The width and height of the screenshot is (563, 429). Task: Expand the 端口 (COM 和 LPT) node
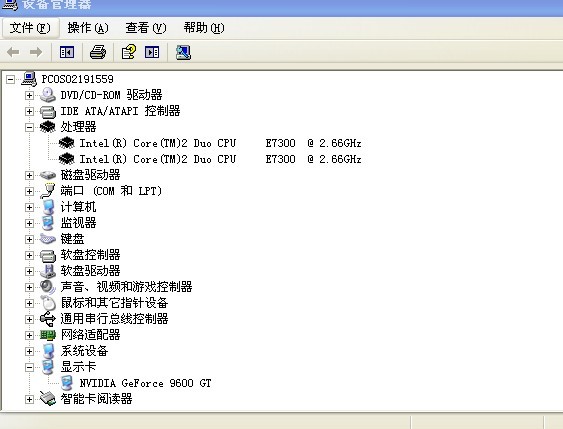(x=29, y=191)
